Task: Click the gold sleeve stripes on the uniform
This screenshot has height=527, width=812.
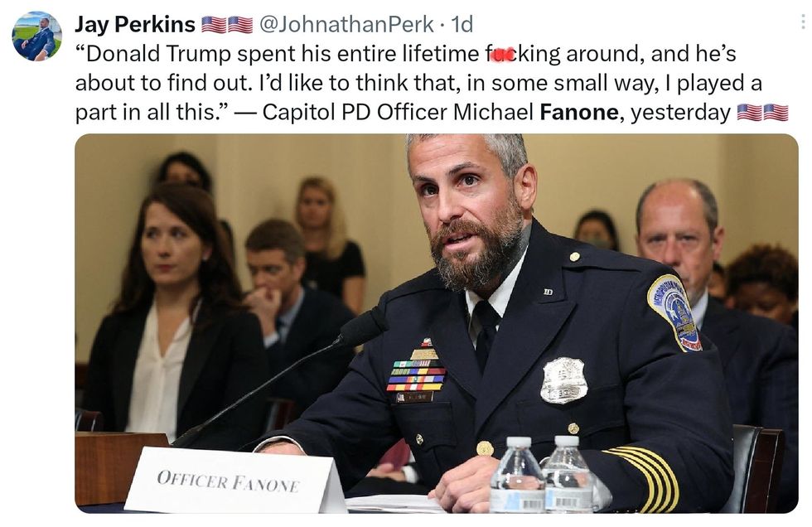Action: 643,476
